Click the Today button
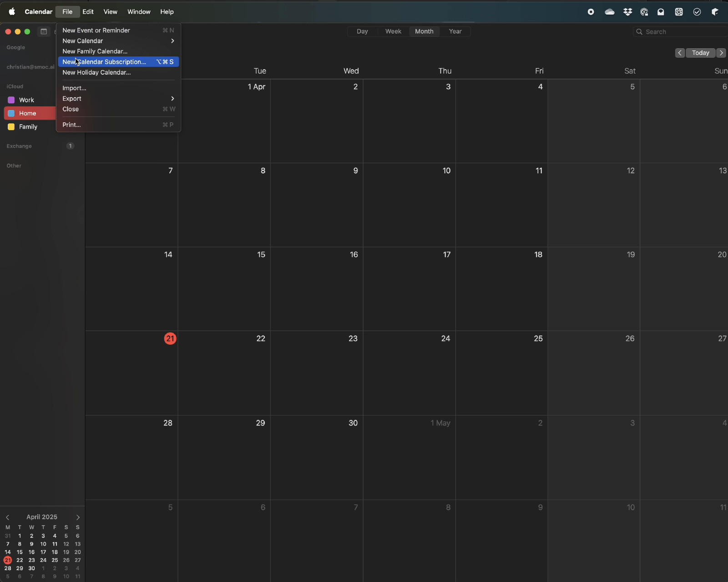This screenshot has width=728, height=582. [700, 53]
